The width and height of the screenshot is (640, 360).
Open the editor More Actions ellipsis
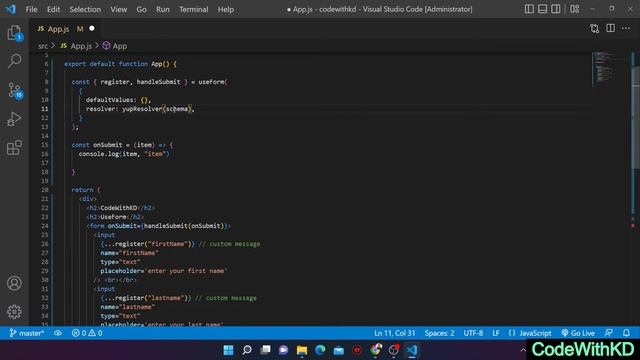click(x=626, y=28)
